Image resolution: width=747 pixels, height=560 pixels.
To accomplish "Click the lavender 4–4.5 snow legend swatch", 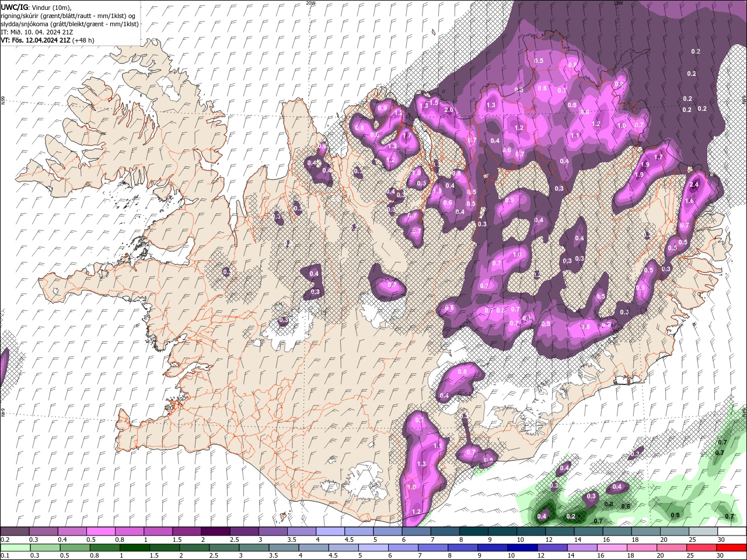I will coord(330,531).
